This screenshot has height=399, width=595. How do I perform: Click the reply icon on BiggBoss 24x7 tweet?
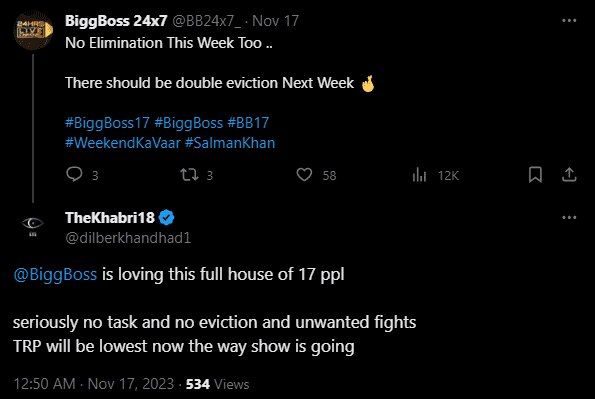tap(74, 175)
